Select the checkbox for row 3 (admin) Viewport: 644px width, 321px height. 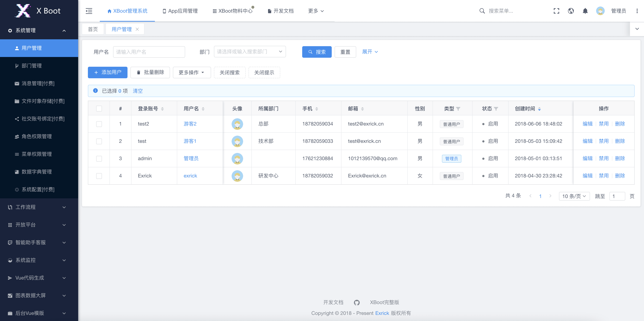click(x=99, y=159)
